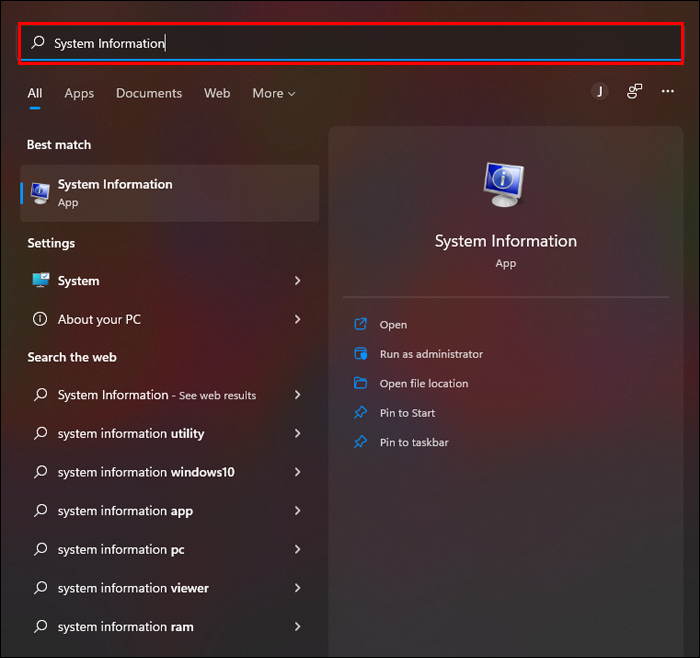Click magnifier icon beside 'system information app'
Image resolution: width=700 pixels, height=658 pixels.
(x=41, y=510)
